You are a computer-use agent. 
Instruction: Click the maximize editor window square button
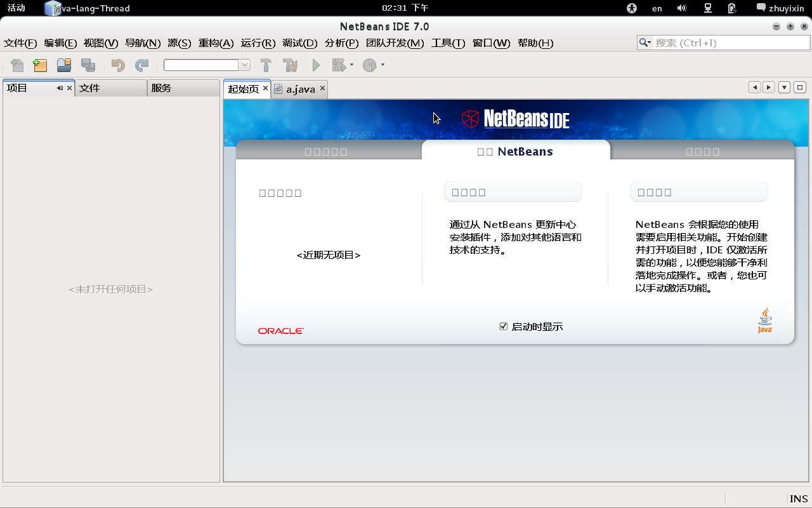click(800, 88)
